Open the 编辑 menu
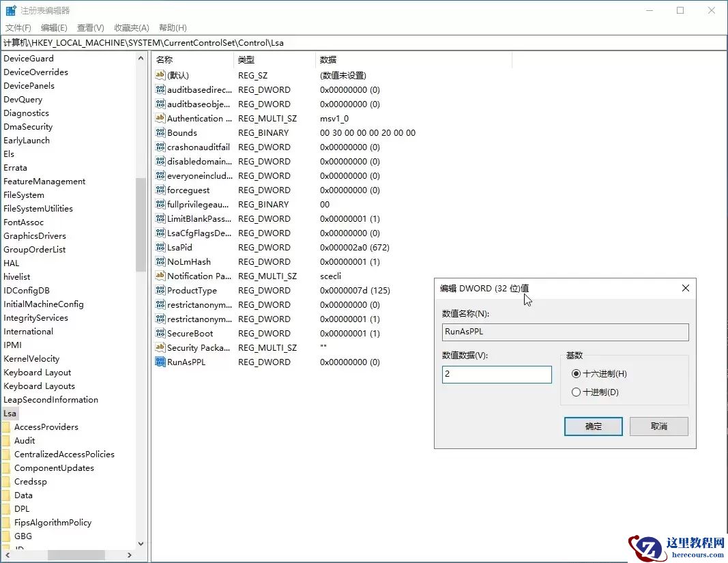This screenshot has height=563, width=728. tap(55, 27)
